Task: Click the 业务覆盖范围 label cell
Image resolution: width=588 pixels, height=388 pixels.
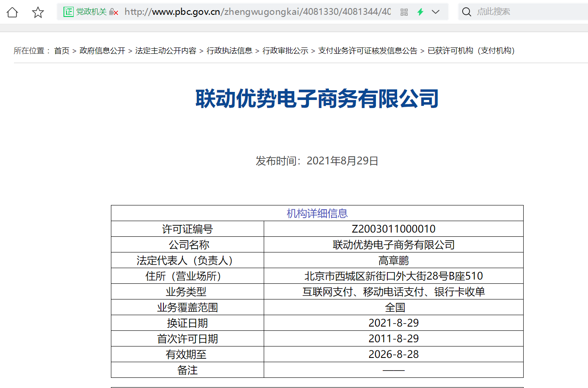Action: click(x=188, y=308)
